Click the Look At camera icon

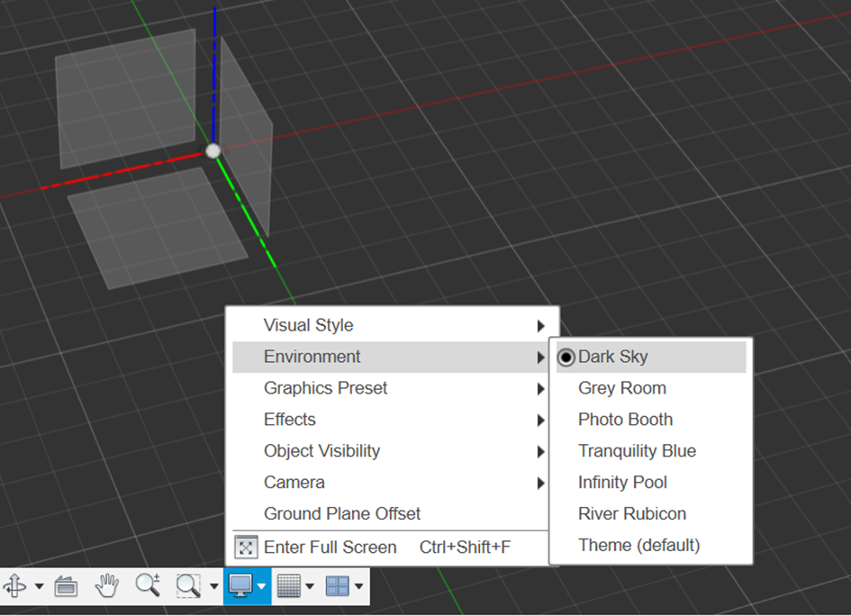click(66, 586)
